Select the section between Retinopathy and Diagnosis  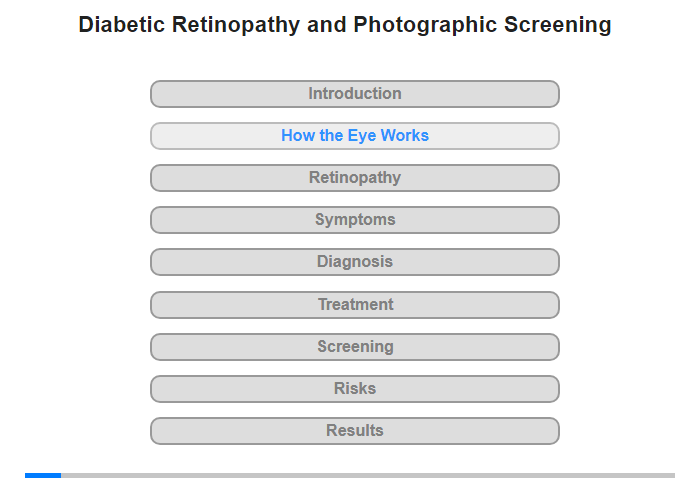point(354,220)
